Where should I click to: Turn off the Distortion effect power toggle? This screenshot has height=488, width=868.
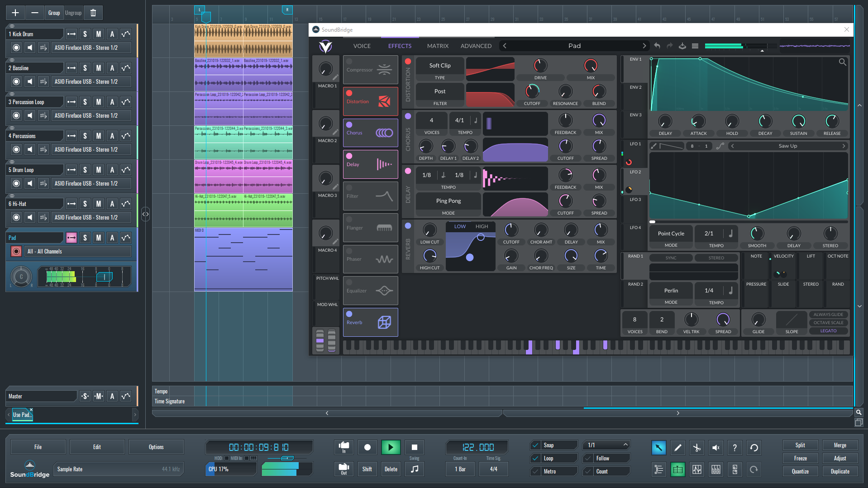[349, 93]
